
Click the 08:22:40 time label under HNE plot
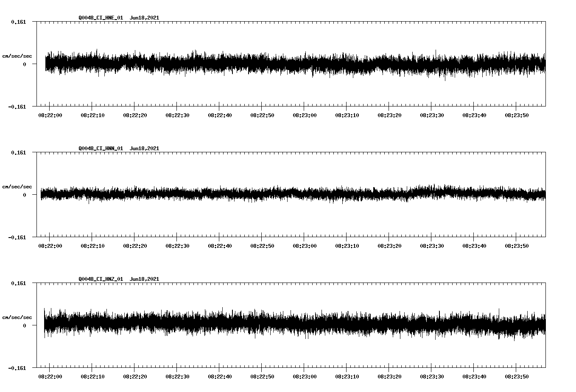[220, 115]
